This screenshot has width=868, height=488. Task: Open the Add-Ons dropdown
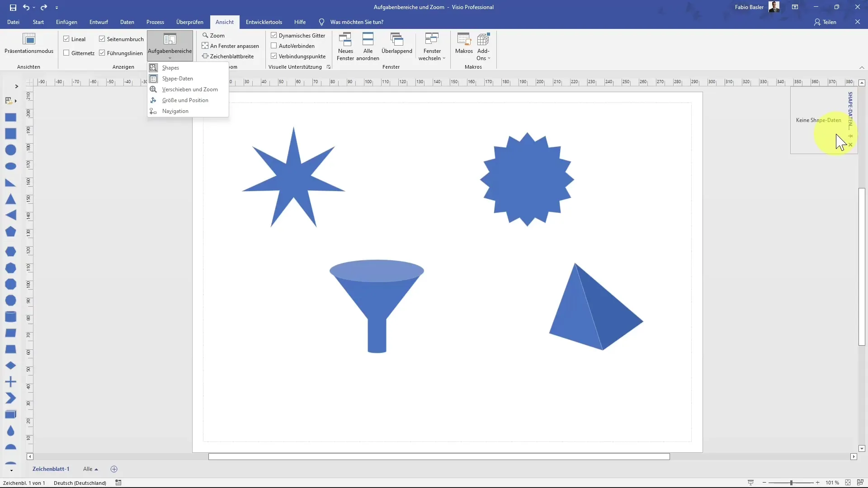coord(483,47)
